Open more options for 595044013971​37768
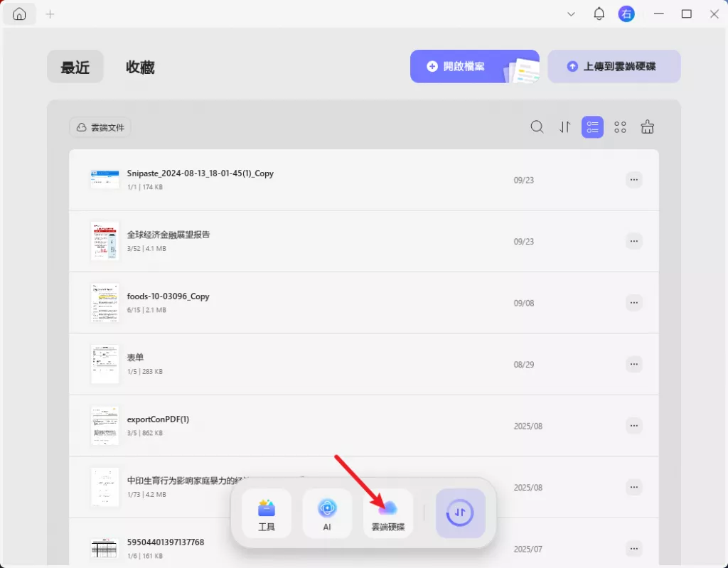 point(633,549)
